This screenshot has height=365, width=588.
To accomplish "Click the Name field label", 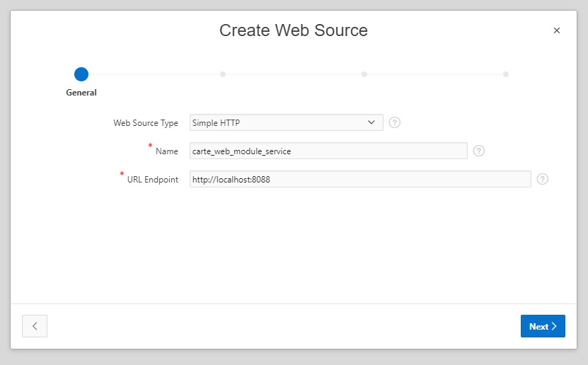I will (x=167, y=151).
